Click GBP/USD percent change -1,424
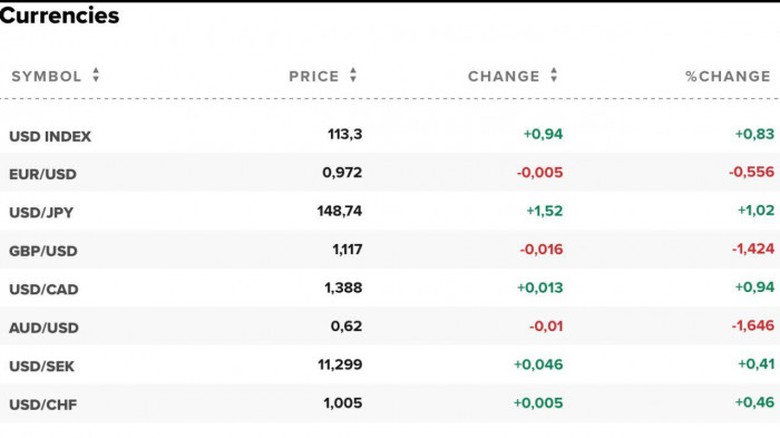The image size is (780, 438). pos(752,249)
